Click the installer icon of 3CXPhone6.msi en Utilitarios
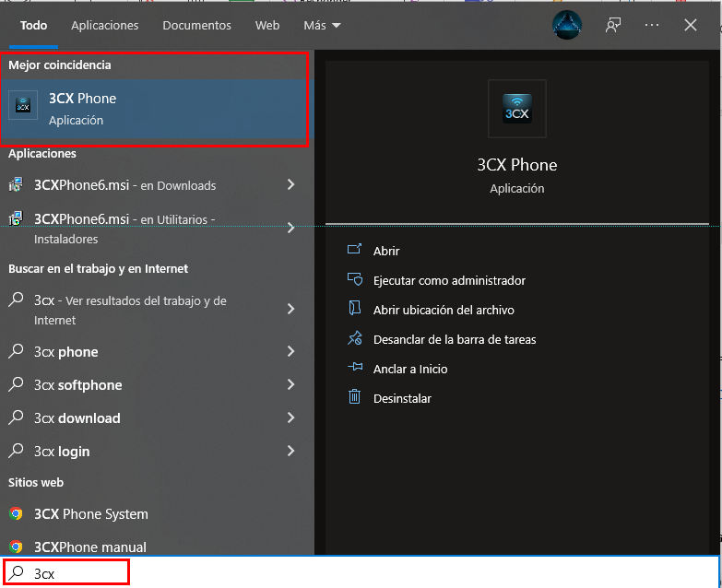The image size is (722, 588). (16, 218)
